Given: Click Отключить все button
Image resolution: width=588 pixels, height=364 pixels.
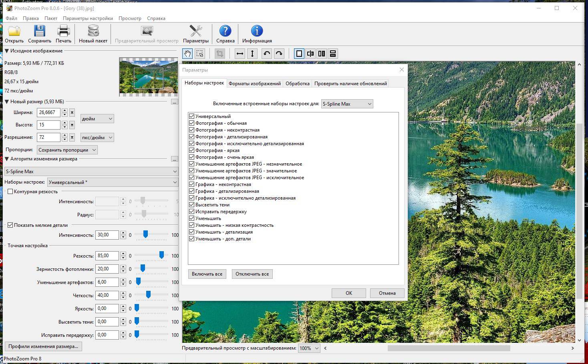Looking at the screenshot, I should click(x=252, y=274).
